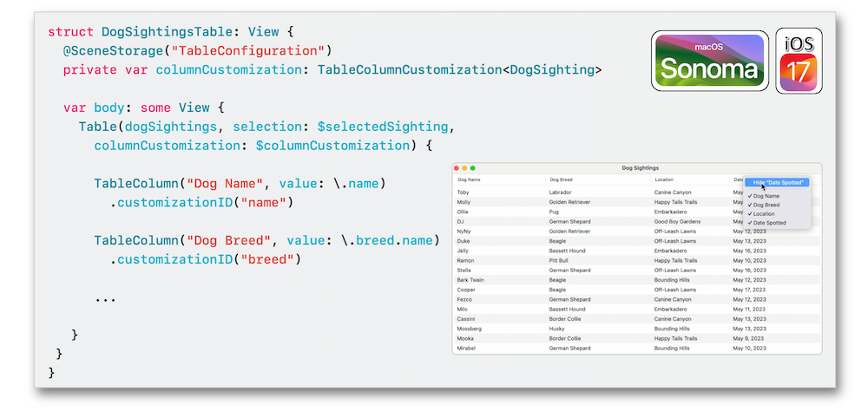The image size is (868, 411).
Task: Minimize the Dog Sightings window
Action: point(465,167)
